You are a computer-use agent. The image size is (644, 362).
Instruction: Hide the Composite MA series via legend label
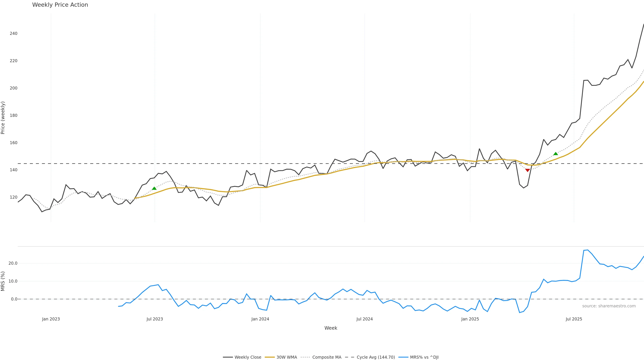tap(327, 357)
